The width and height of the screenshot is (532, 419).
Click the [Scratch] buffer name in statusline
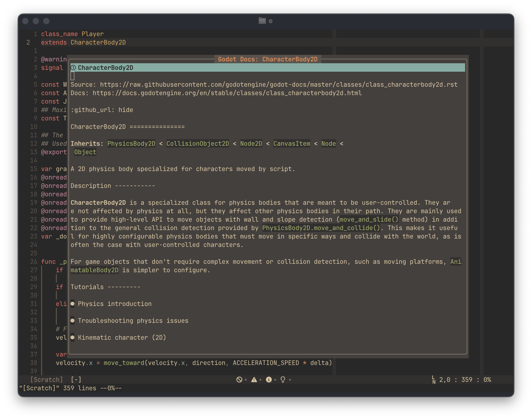click(47, 380)
